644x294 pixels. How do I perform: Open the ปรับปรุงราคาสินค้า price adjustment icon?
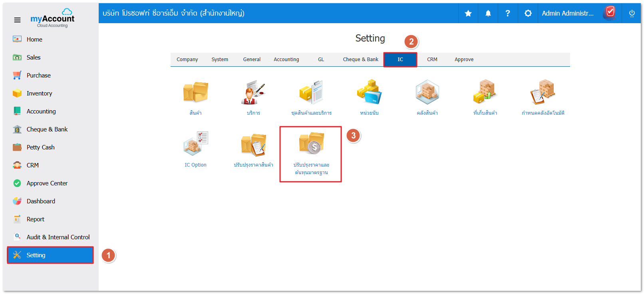pos(253,144)
